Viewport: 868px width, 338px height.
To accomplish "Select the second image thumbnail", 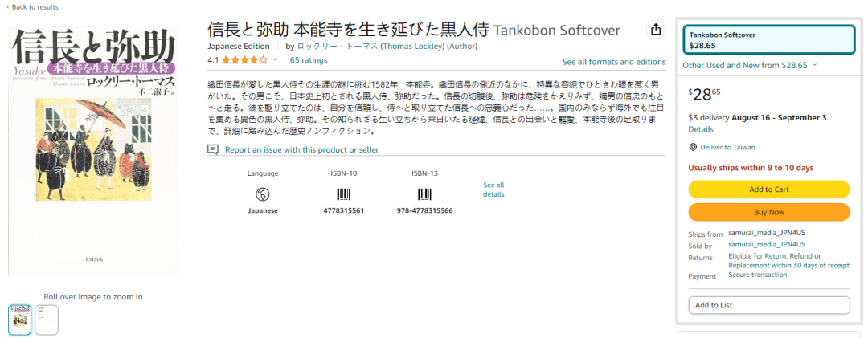I will pos(47,320).
